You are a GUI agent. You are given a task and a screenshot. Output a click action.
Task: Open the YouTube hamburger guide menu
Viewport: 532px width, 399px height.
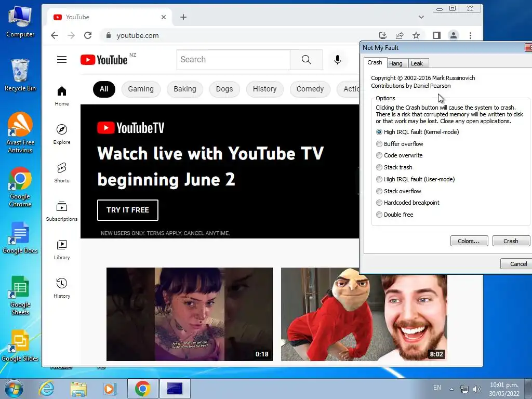click(x=61, y=60)
